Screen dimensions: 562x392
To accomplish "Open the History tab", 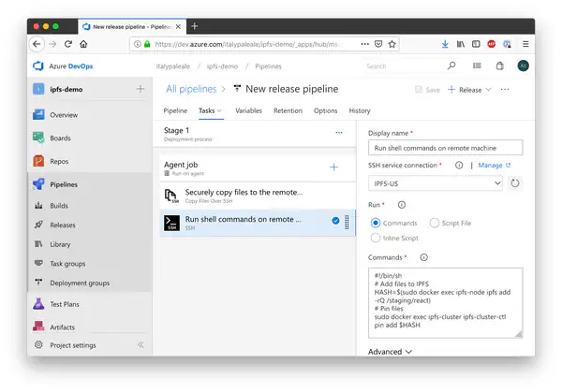I will [x=360, y=110].
